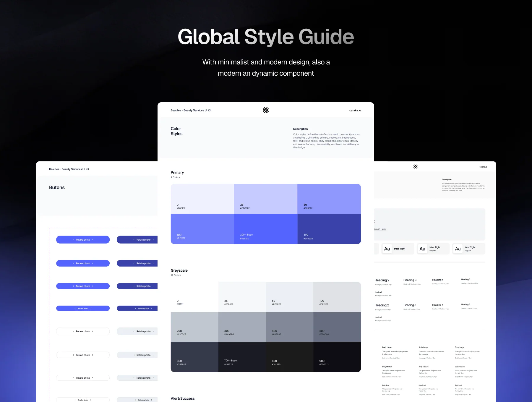The height and width of the screenshot is (402, 532).
Task: Pick greyscale swatch 800
Action: [x=290, y=357]
